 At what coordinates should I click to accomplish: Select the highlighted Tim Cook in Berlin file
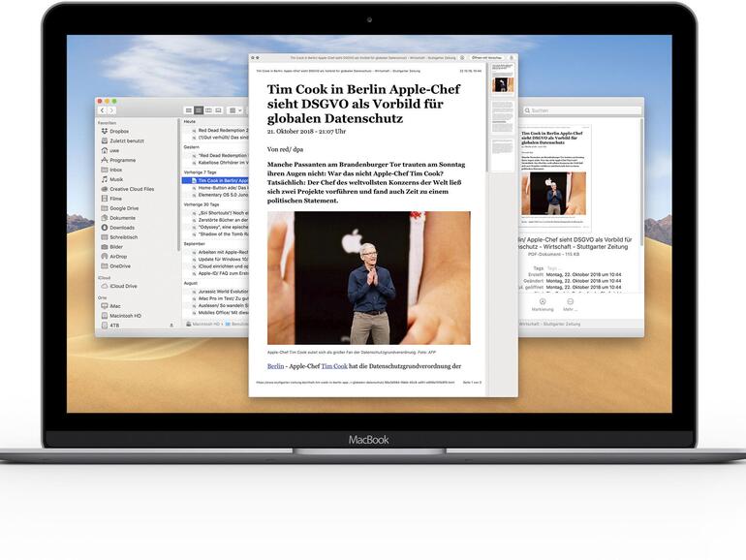click(215, 180)
